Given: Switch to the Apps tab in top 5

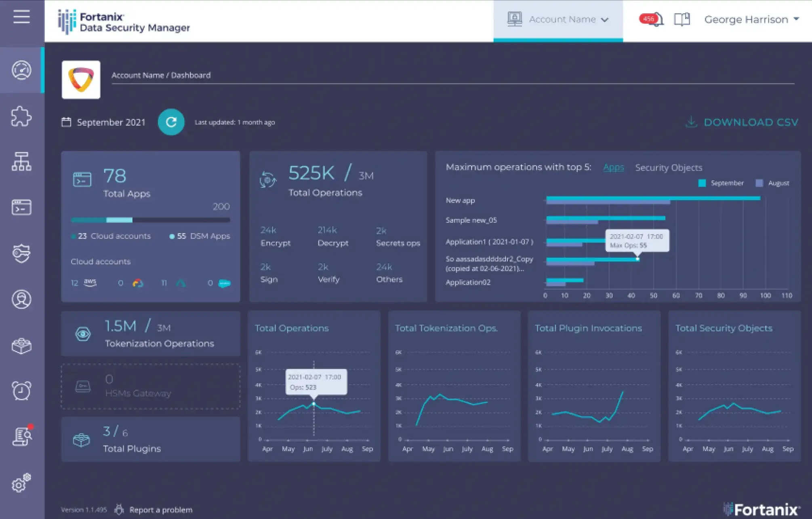Looking at the screenshot, I should [613, 167].
